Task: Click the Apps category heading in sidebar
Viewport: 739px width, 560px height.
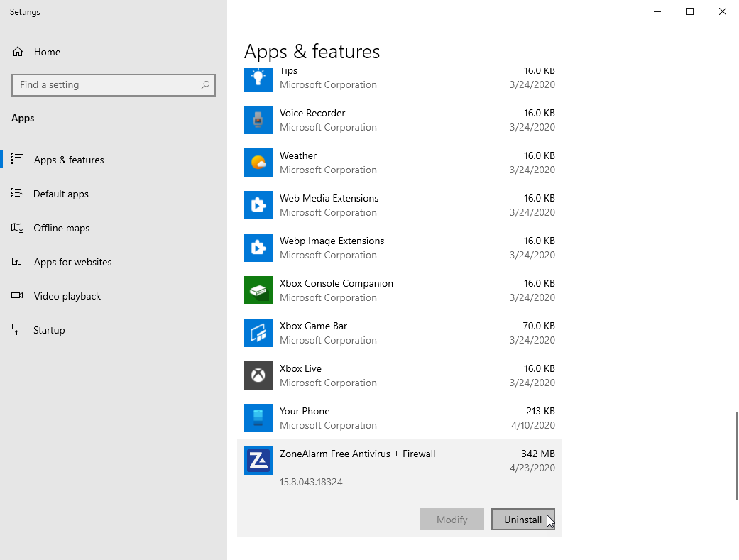Action: (x=23, y=119)
